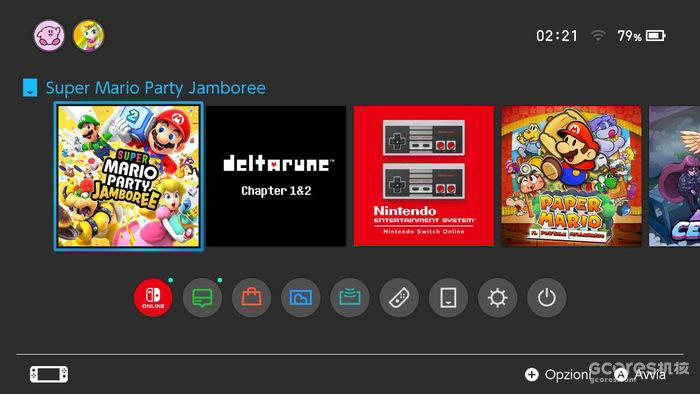The width and height of the screenshot is (700, 394).
Task: Select the Kirby user profile avatar
Action: (x=49, y=36)
